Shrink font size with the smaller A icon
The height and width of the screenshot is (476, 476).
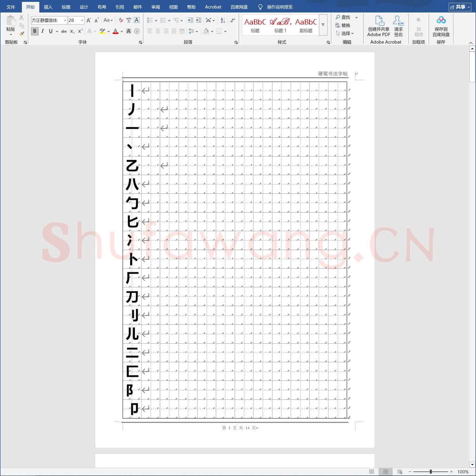(x=96, y=20)
